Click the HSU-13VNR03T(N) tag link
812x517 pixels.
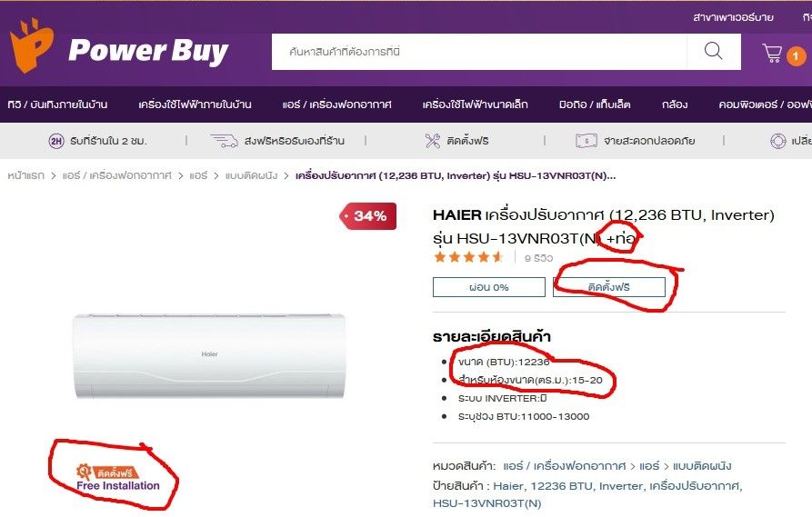(x=486, y=503)
